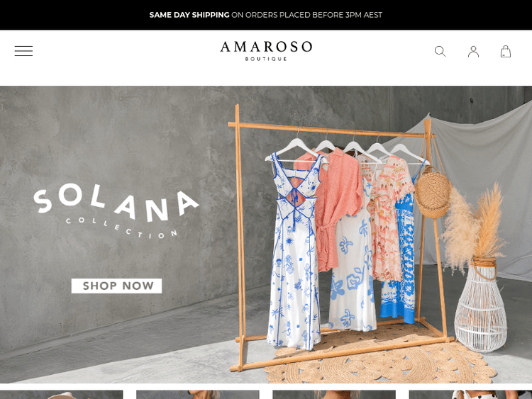Open the account profile icon
Screen dimensions: 532x399
point(473,52)
